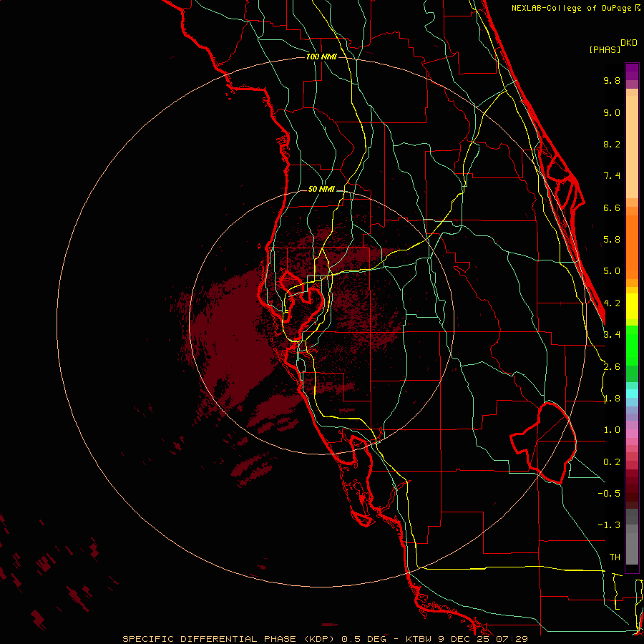Click the DKD label above the color bar
The height and width of the screenshot is (644, 644).
629,43
